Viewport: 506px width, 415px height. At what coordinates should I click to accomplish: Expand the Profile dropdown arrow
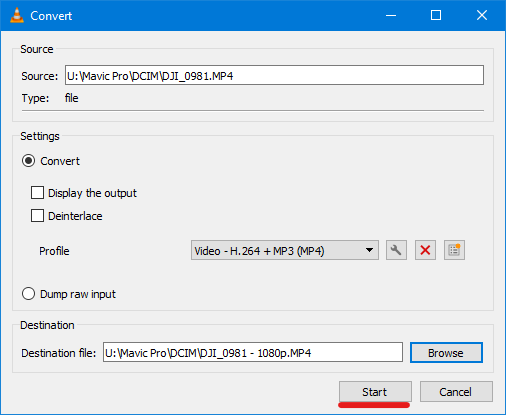click(x=369, y=250)
